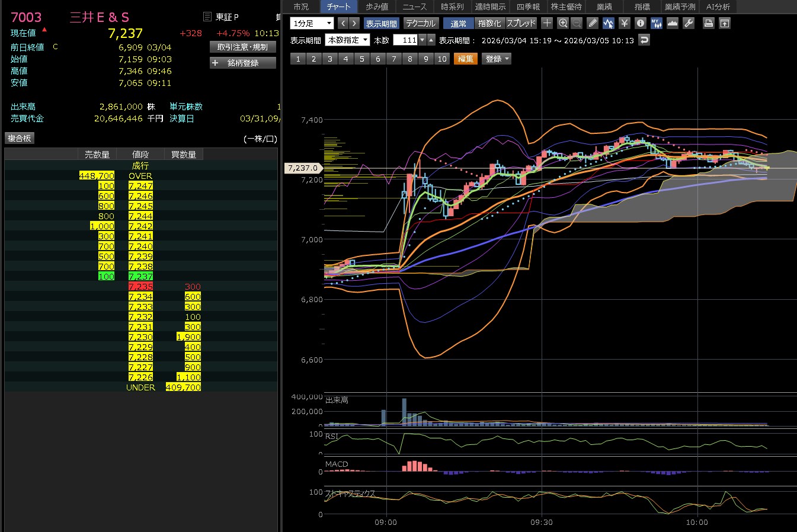The width and height of the screenshot is (797, 532).
Task: Open the wrench chart settings icon
Action: 689,23
